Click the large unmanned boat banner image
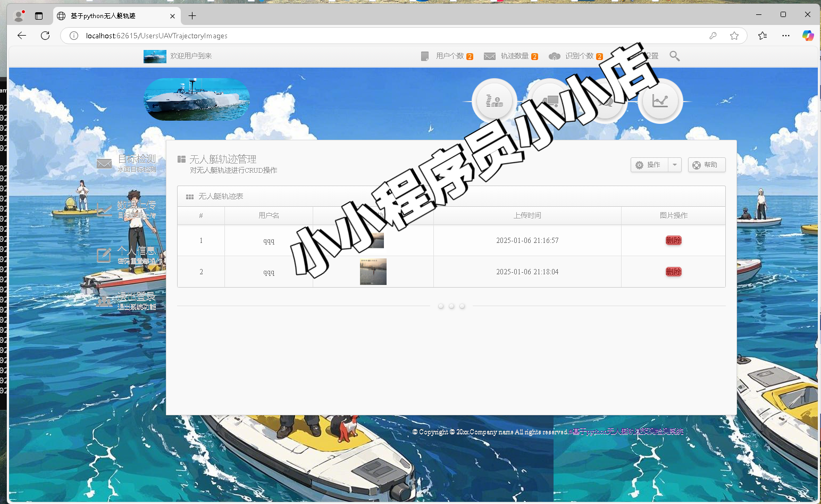Image resolution: width=821 pixels, height=504 pixels. (x=197, y=99)
